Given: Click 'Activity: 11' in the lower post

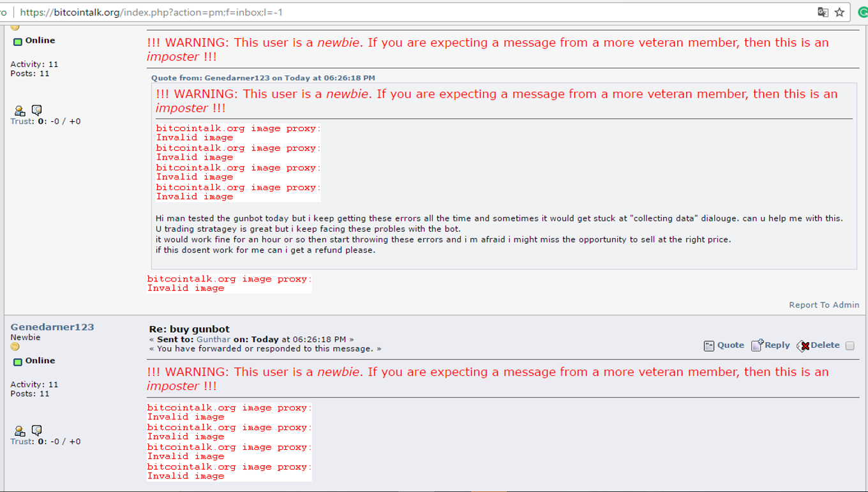Looking at the screenshot, I should (x=34, y=384).
